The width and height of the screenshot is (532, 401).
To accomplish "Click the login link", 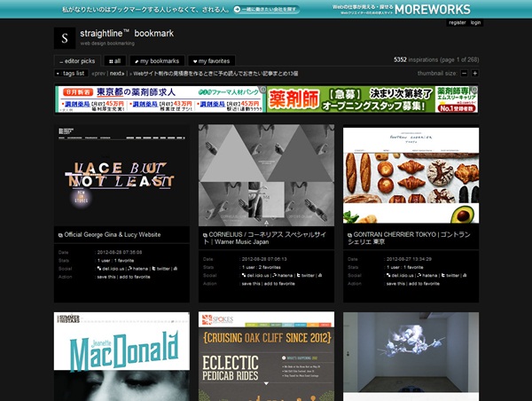I will pos(475,23).
